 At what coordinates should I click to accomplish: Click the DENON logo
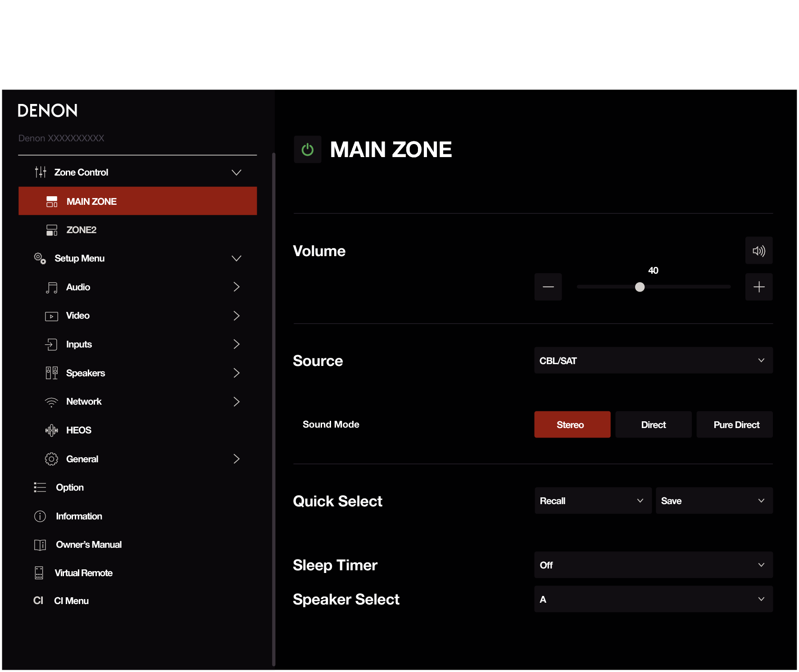[x=48, y=110]
